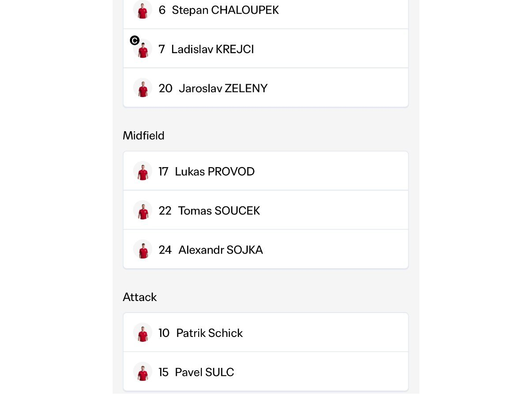Click Patrik Schick's player avatar
The width and height of the screenshot is (532, 399).
point(143,332)
